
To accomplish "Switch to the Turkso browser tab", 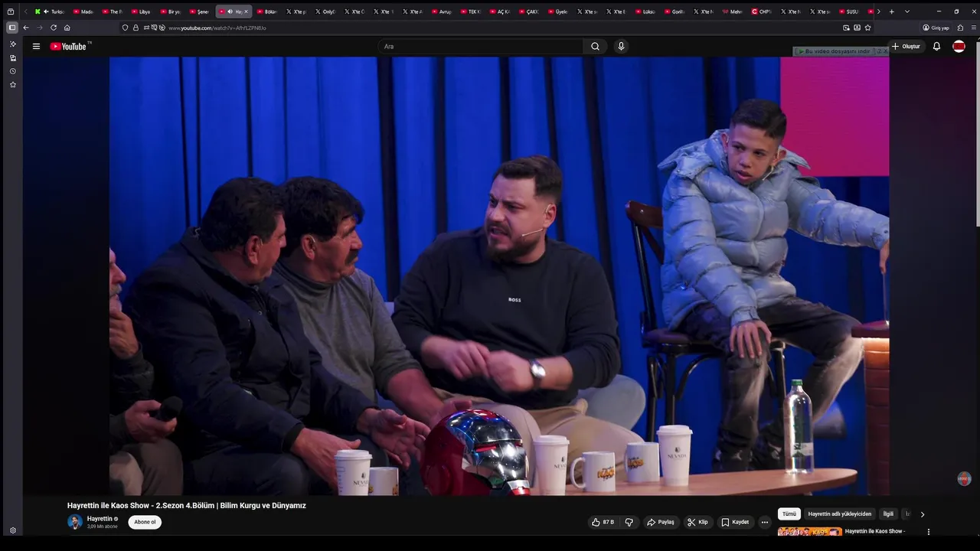I will pos(50,11).
